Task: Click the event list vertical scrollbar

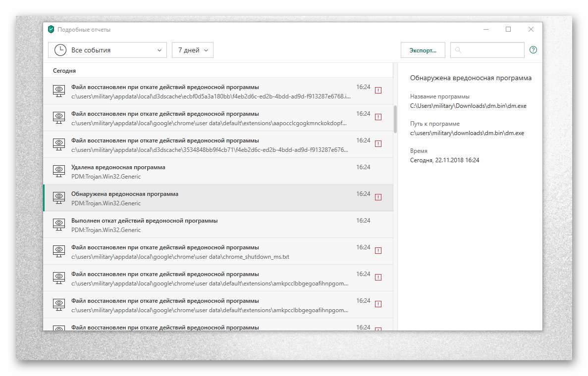Action: [395, 119]
